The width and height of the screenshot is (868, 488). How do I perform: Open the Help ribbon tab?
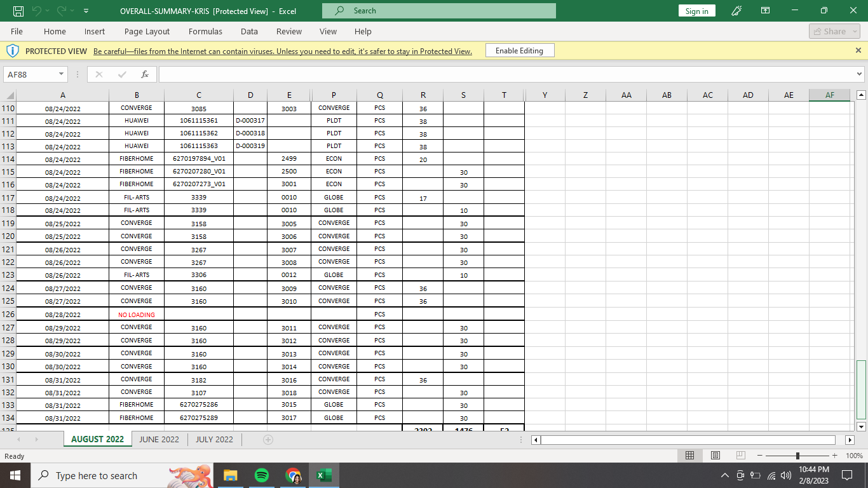(363, 31)
